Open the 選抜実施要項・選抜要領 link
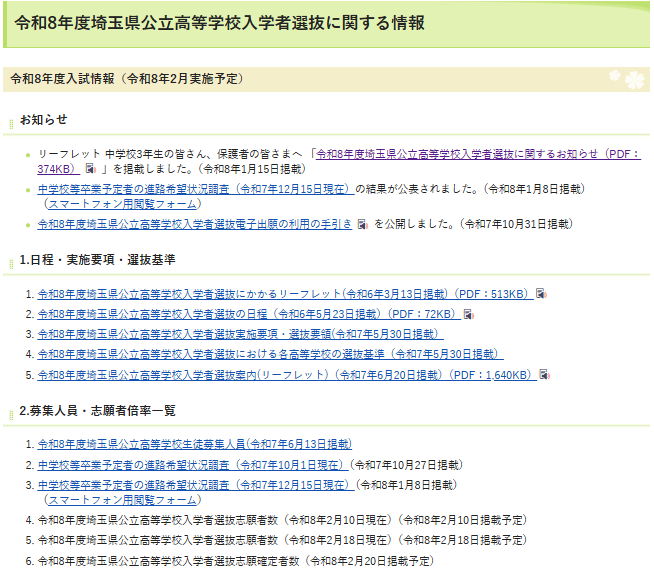 [x=240, y=335]
